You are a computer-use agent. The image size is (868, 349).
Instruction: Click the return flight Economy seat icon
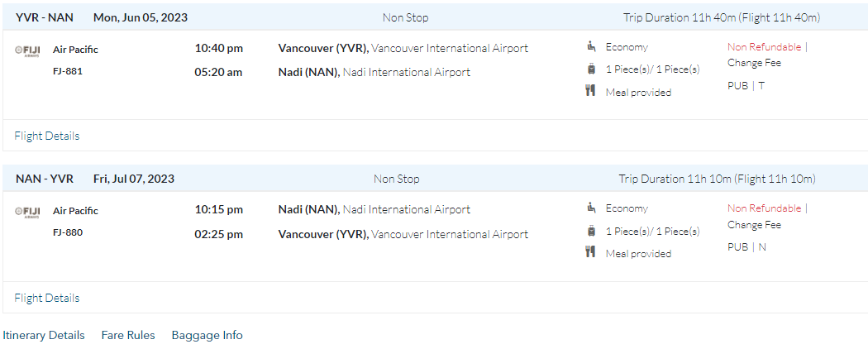point(591,208)
